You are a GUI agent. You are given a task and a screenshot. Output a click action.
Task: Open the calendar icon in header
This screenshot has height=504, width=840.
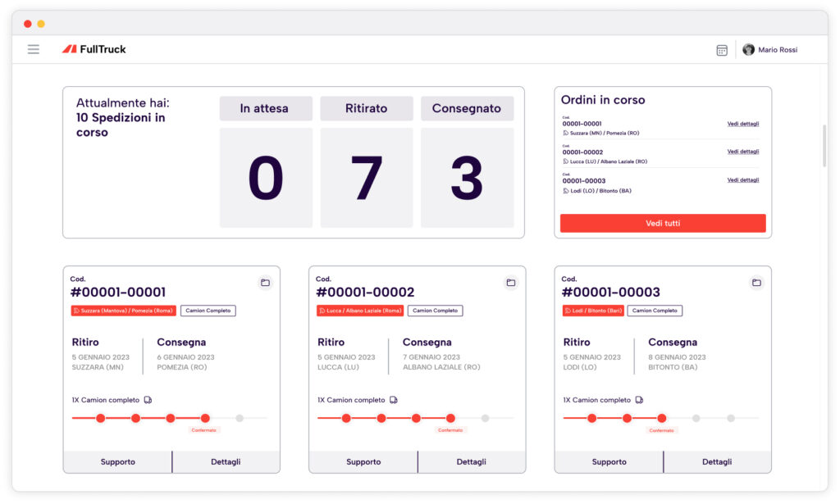point(722,50)
